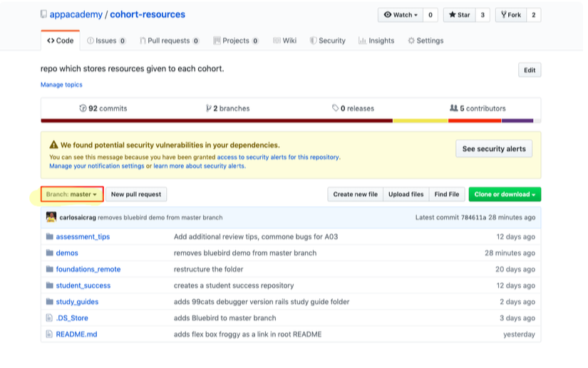Star the repository

[460, 15]
